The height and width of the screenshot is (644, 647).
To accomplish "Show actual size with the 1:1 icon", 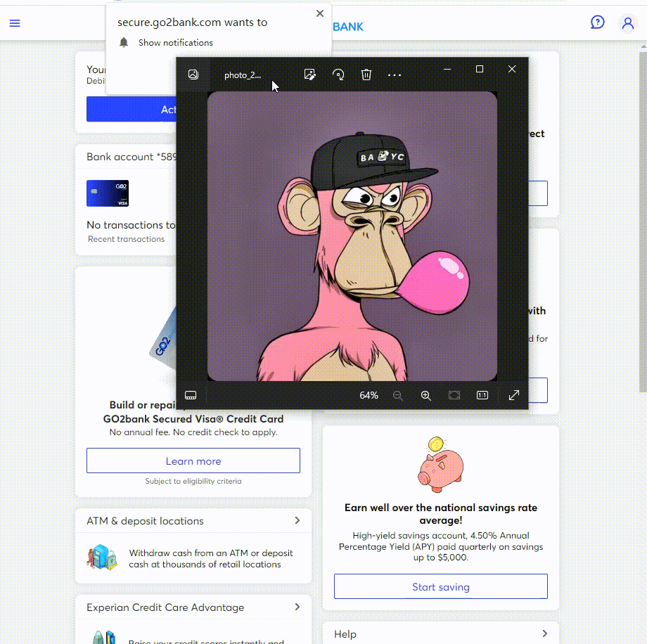I will click(482, 395).
